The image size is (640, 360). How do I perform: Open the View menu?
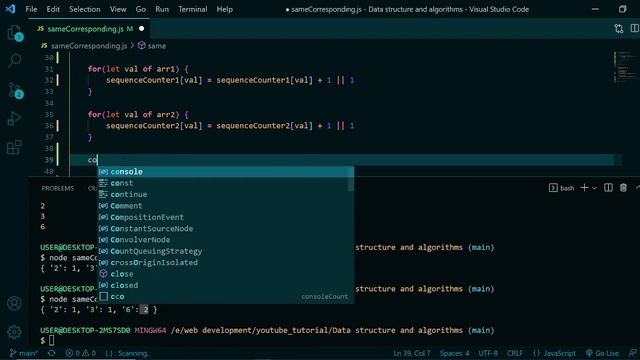coord(118,9)
